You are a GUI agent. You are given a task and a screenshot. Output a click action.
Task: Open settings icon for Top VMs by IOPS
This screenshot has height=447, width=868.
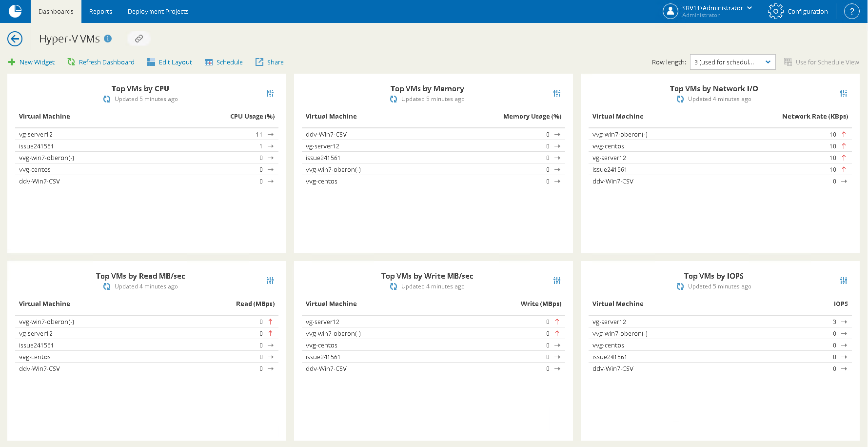[x=844, y=281]
